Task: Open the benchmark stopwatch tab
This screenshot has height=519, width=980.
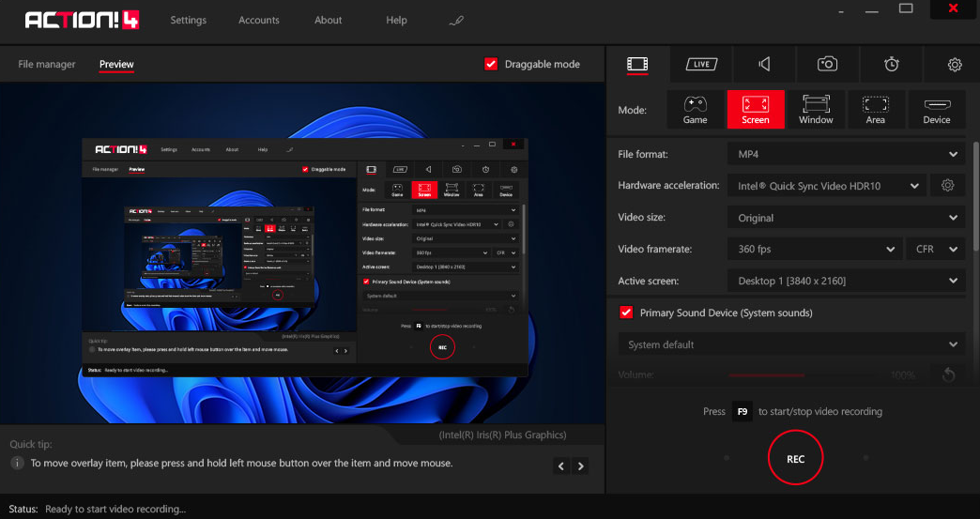Action: (891, 64)
